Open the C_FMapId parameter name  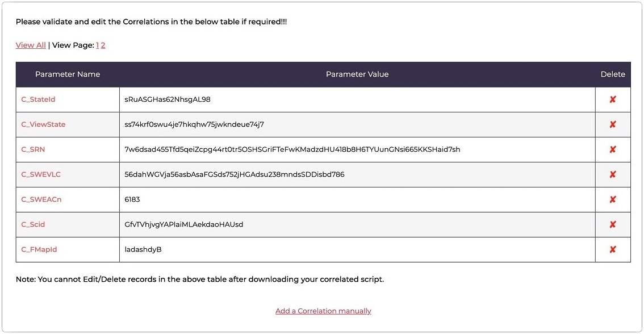pos(39,249)
